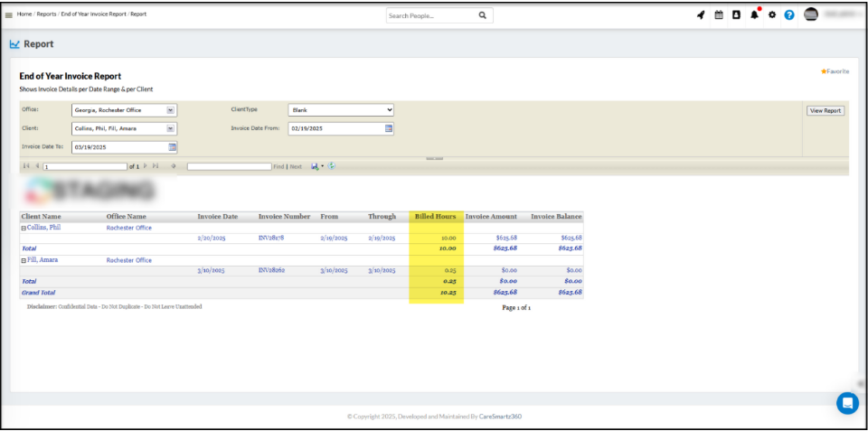Open Invoice Date From calendar picker
Viewport: 868px width, 431px height.
click(390, 128)
